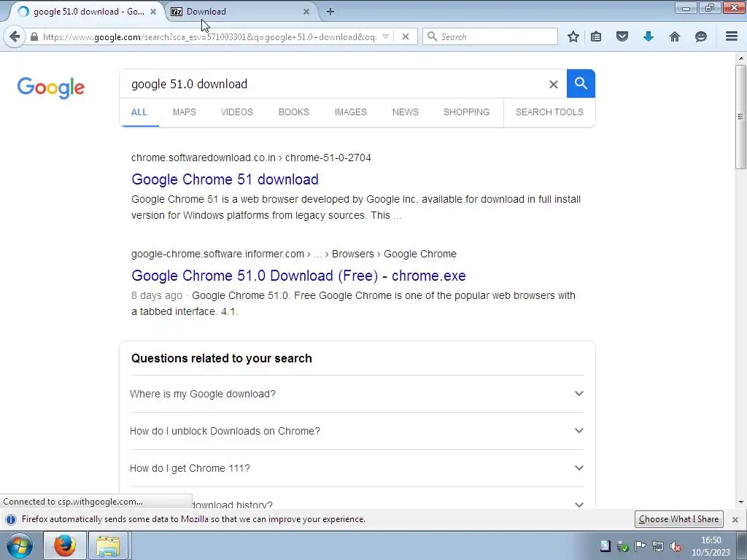Switch to NEWS results
Image resolution: width=747 pixels, height=560 pixels.
click(406, 112)
